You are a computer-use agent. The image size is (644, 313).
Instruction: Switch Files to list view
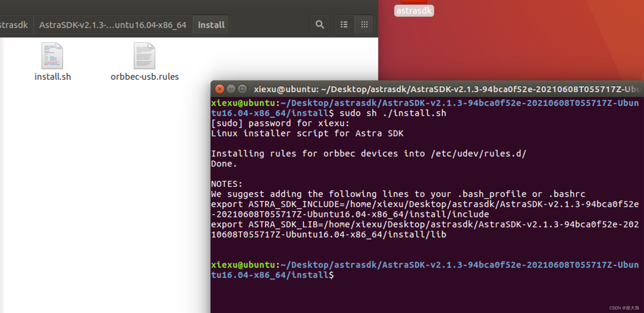[344, 25]
